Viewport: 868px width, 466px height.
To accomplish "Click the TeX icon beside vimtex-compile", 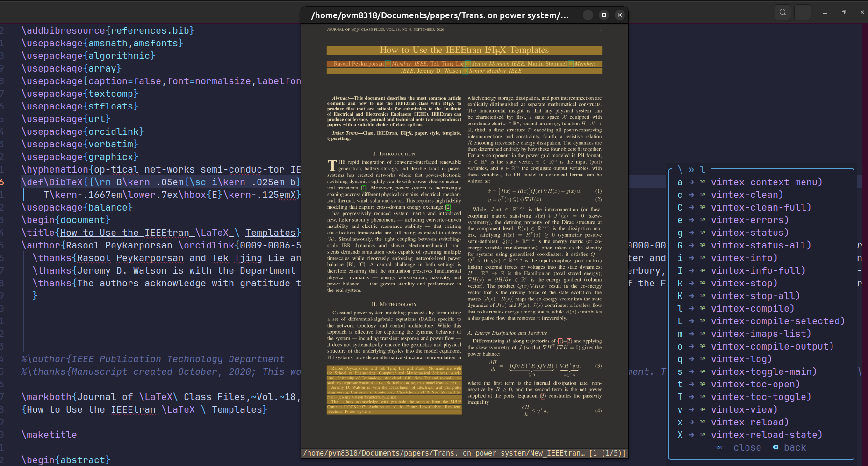I will coord(703,308).
